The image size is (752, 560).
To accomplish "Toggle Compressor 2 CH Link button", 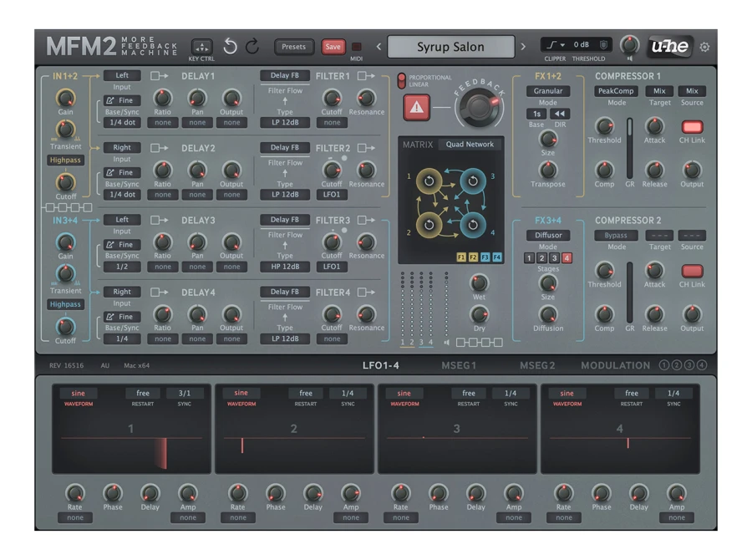I will [x=692, y=271].
